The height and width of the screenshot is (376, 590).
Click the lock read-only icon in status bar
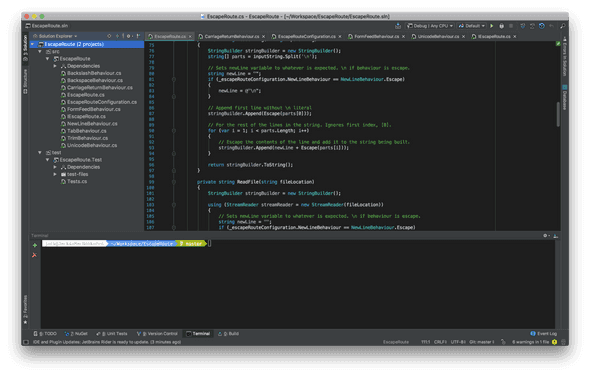503,342
